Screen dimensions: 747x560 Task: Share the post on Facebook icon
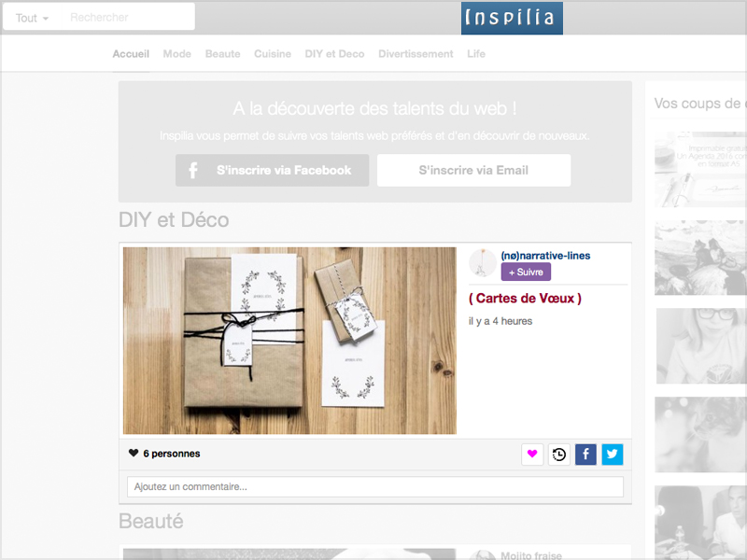point(585,455)
